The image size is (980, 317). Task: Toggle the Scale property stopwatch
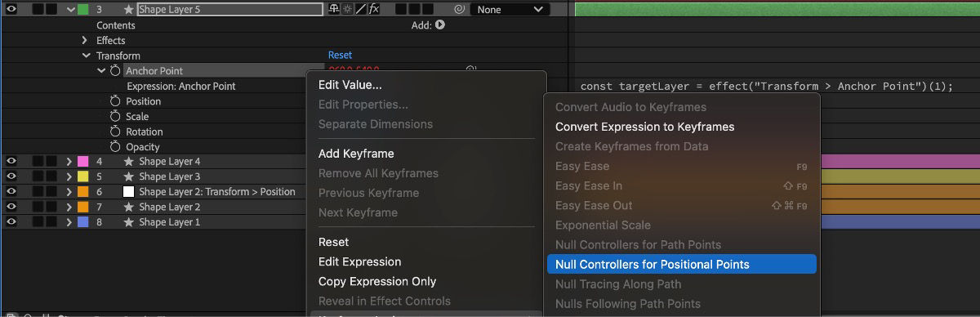pyautogui.click(x=115, y=117)
